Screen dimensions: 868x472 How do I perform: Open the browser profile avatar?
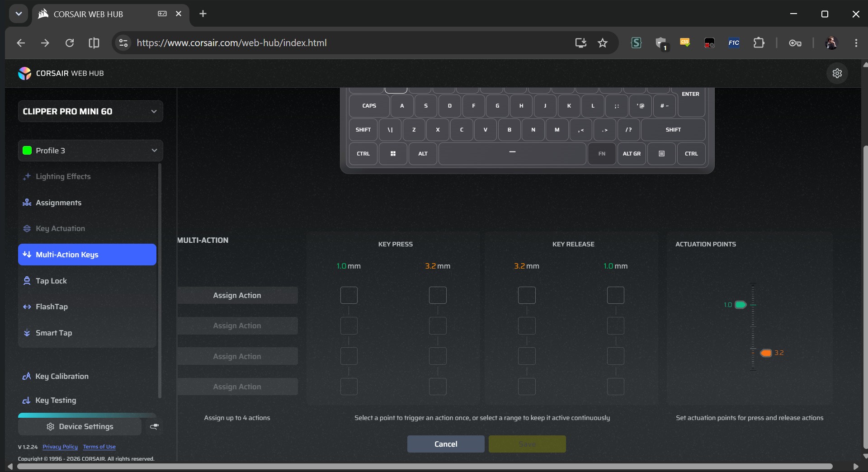pos(831,43)
